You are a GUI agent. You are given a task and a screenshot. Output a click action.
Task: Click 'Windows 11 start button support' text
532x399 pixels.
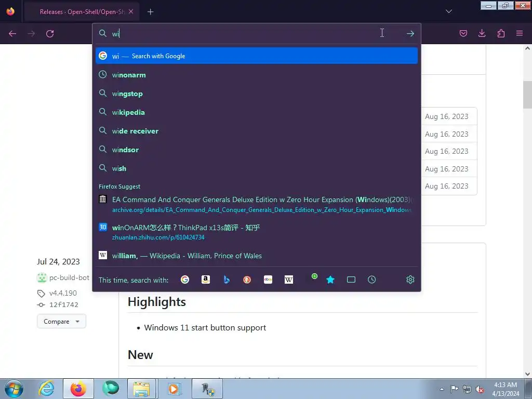tap(205, 328)
